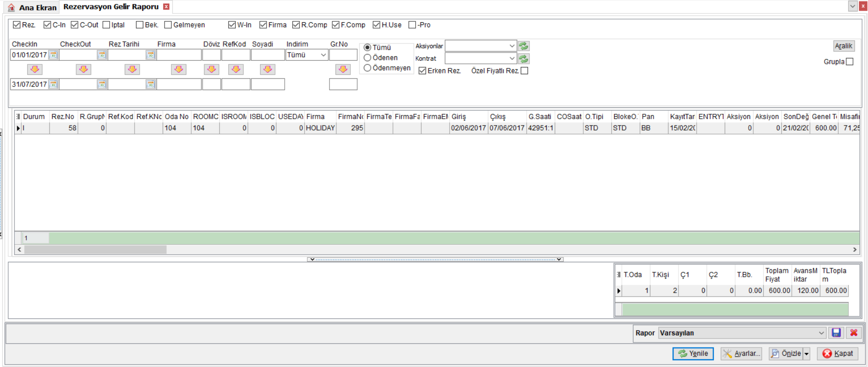Copy Firma value down with arrow button
868x367 pixels.
(179, 69)
